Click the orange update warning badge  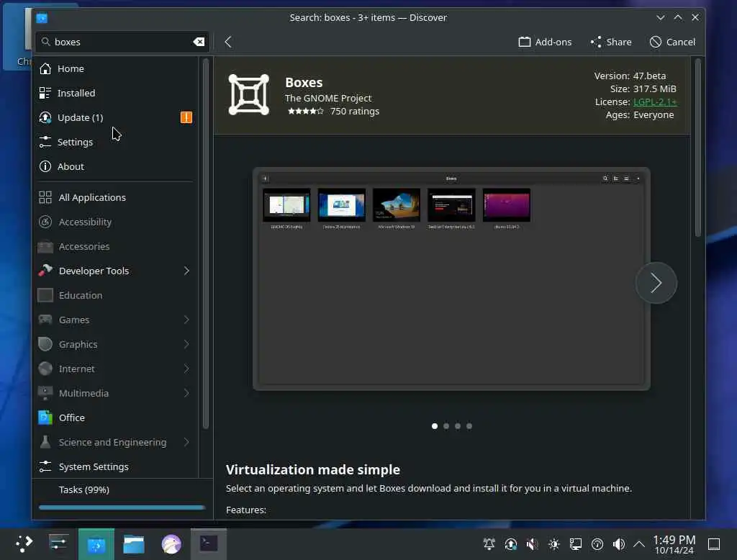click(186, 117)
